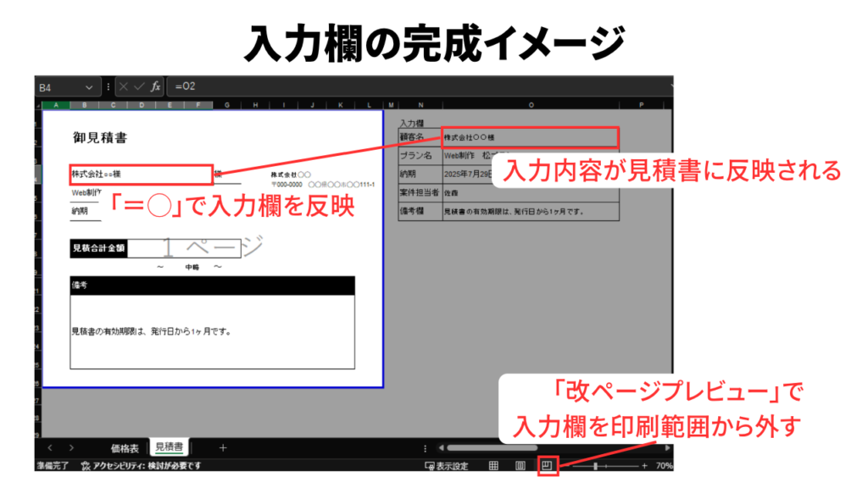
Task: Select column N header
Action: point(420,105)
